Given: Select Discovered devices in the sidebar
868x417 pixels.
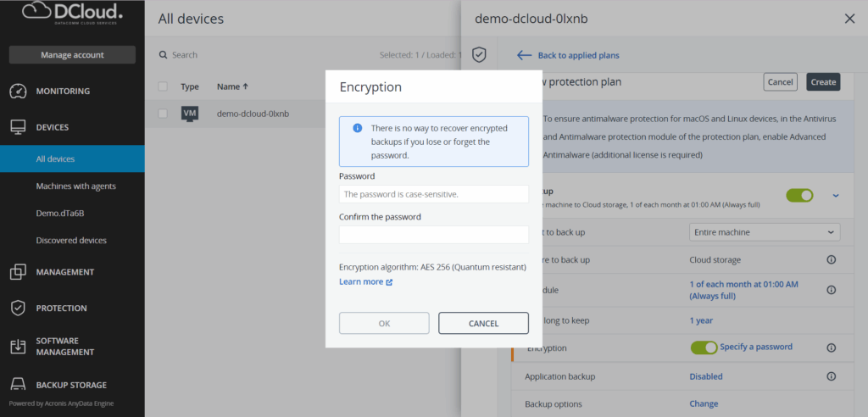Looking at the screenshot, I should click(71, 240).
